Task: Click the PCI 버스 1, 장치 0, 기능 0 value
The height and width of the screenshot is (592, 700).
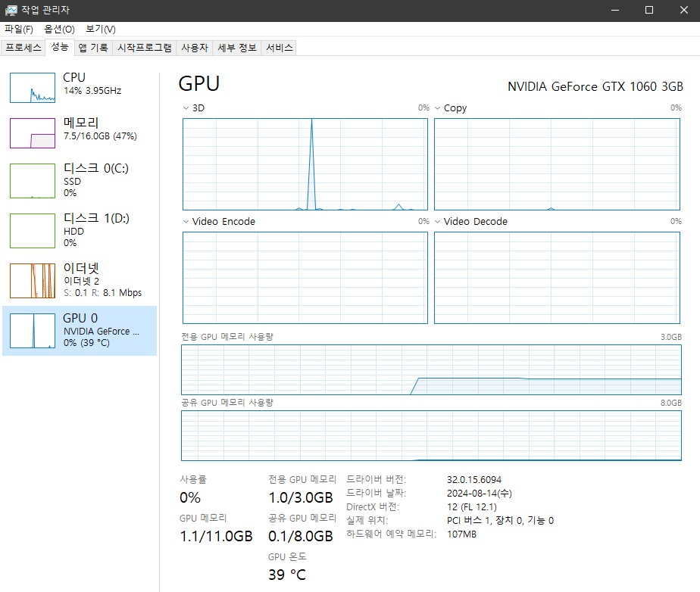Action: [501, 520]
